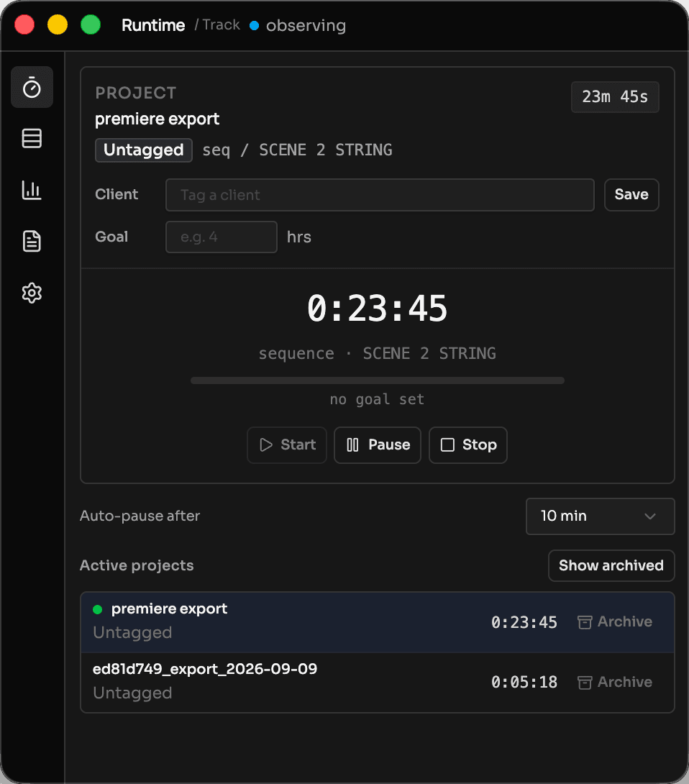Save the client tag
Image resolution: width=689 pixels, height=784 pixels.
631,195
